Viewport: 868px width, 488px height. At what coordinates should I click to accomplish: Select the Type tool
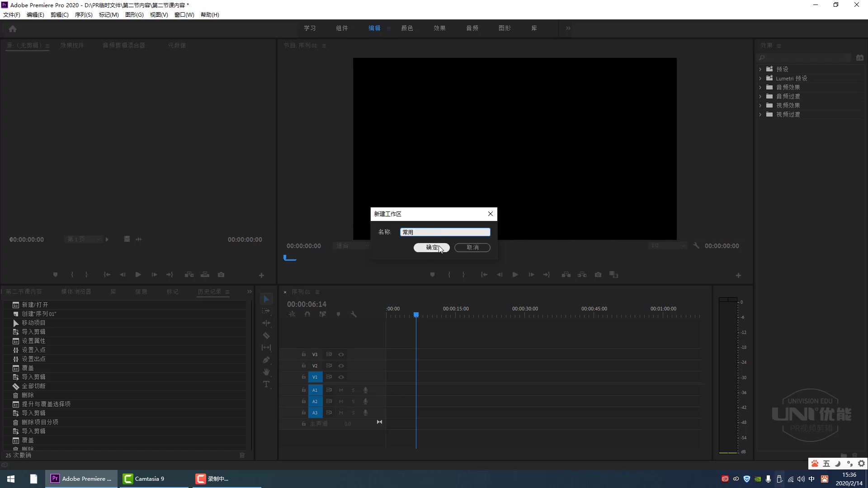coord(266,384)
